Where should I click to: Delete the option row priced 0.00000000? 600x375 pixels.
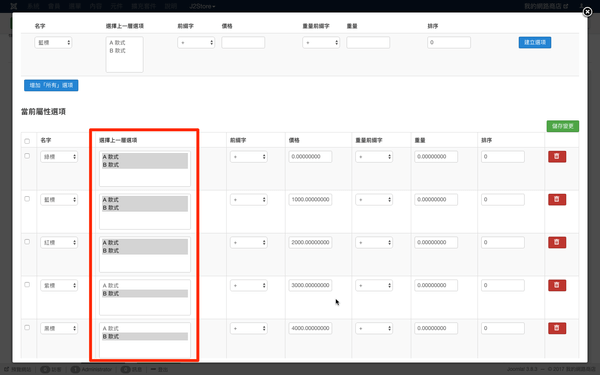[x=557, y=157]
